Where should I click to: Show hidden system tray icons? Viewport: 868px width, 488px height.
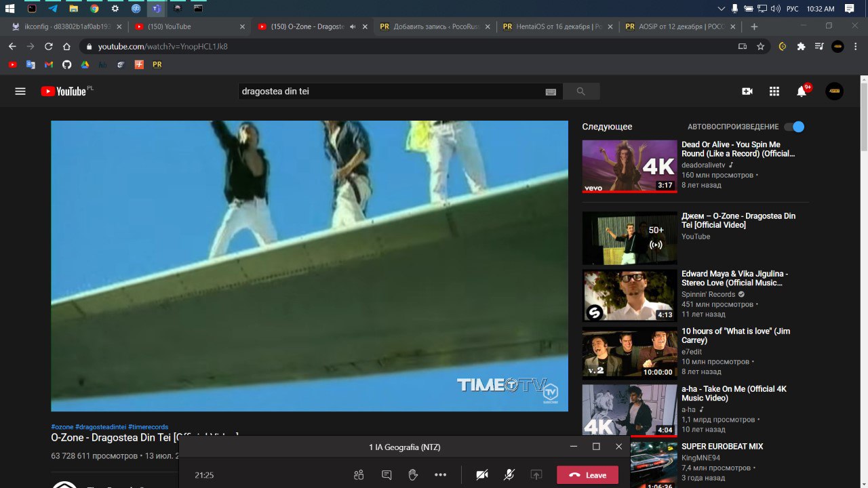coord(721,9)
